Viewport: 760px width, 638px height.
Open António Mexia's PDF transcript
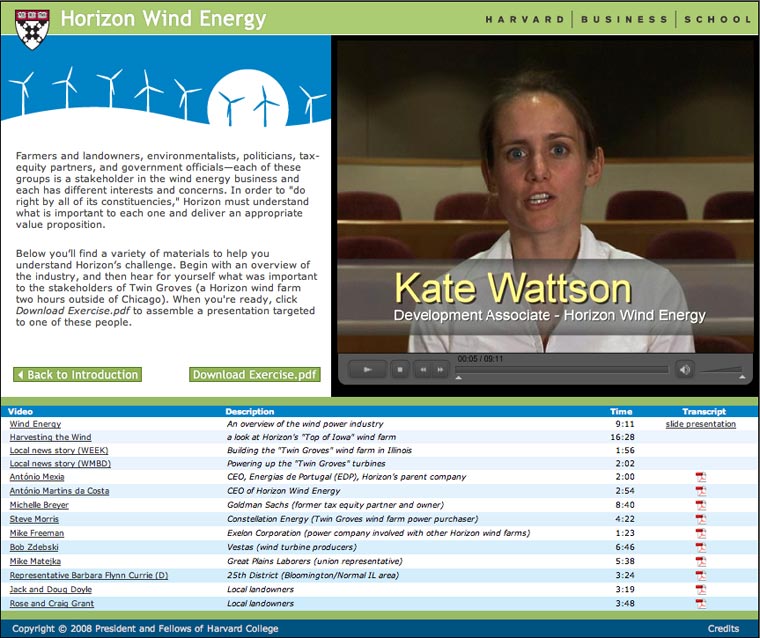coord(701,478)
